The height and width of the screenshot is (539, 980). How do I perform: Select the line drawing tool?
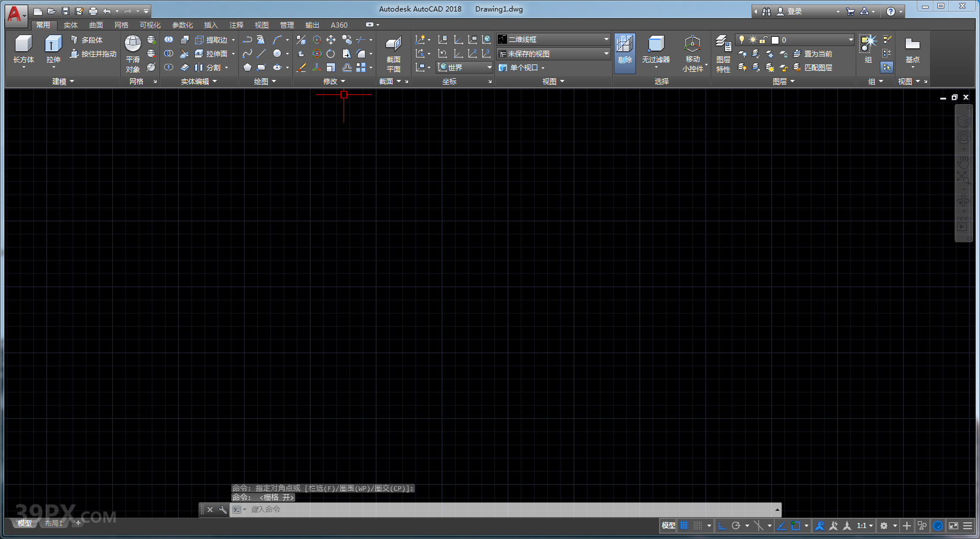pyautogui.click(x=261, y=53)
